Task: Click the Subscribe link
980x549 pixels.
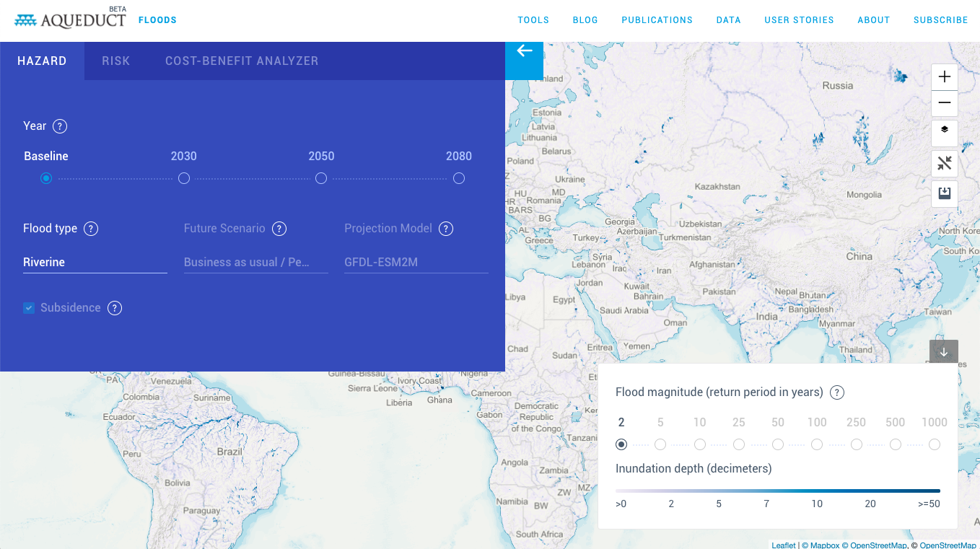Action: 941,20
